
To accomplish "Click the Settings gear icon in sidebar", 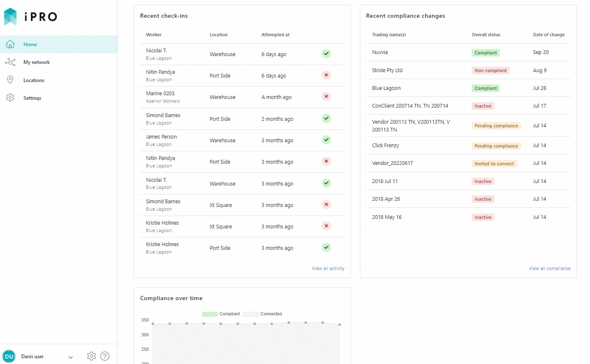I will 10,98.
